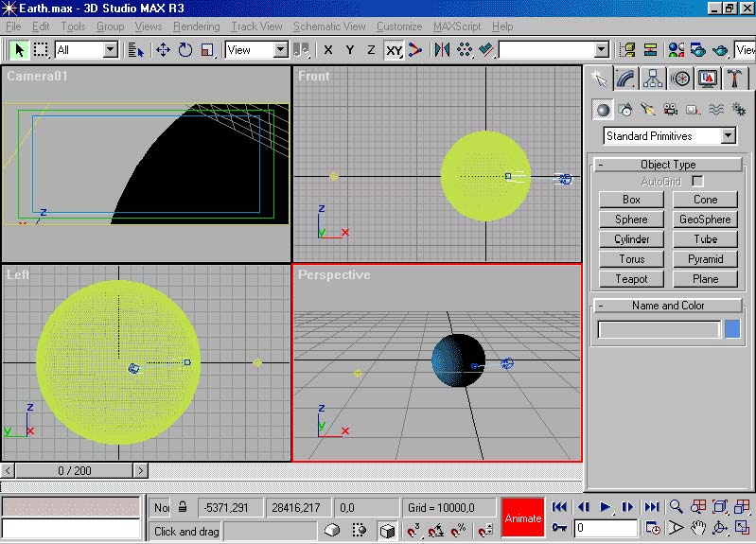
Task: Open the File menu
Action: [x=13, y=26]
